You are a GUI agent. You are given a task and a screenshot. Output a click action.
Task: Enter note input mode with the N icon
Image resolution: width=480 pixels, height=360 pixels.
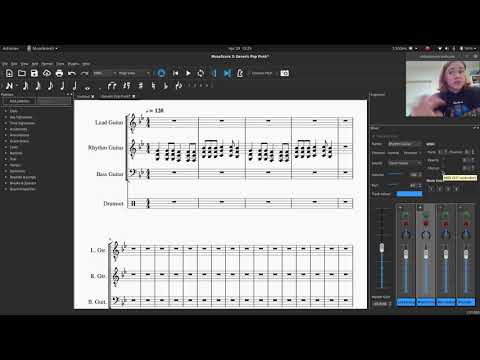click(9, 86)
